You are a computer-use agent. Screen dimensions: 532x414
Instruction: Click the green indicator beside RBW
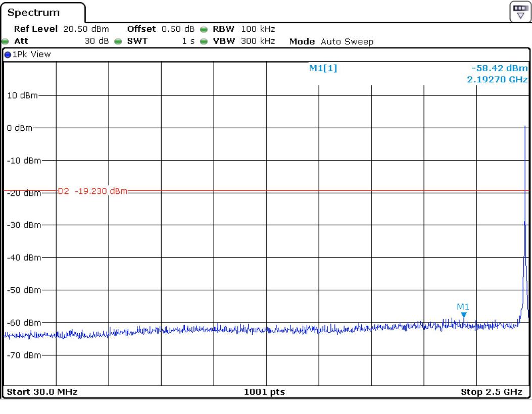coord(204,29)
